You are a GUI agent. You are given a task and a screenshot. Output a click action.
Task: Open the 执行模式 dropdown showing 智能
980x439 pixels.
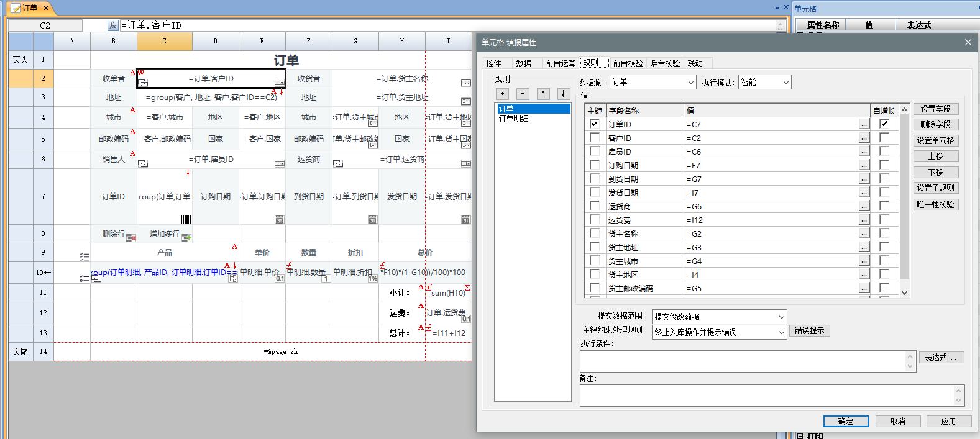[x=764, y=83]
